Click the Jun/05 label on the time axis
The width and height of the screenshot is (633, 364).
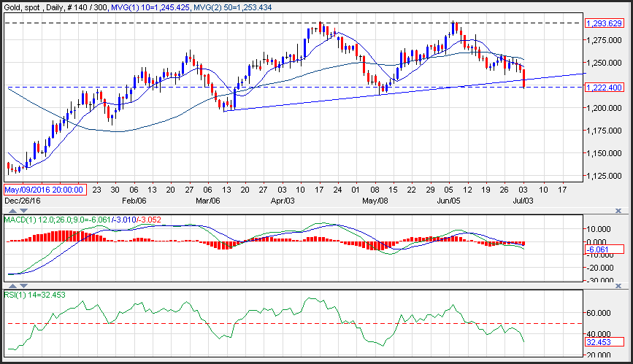[447, 199]
